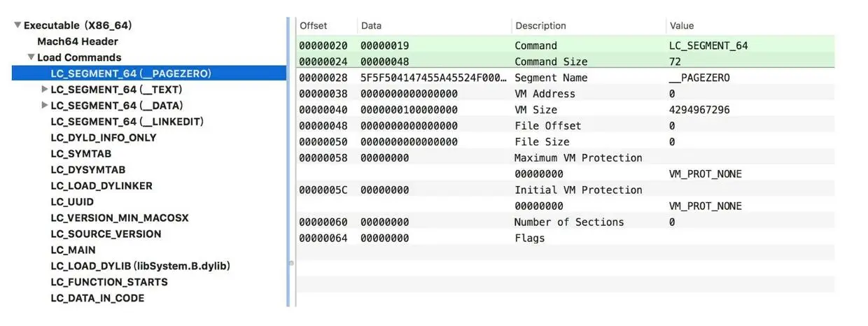
Task: Click the Offset column header
Action: pyautogui.click(x=314, y=26)
